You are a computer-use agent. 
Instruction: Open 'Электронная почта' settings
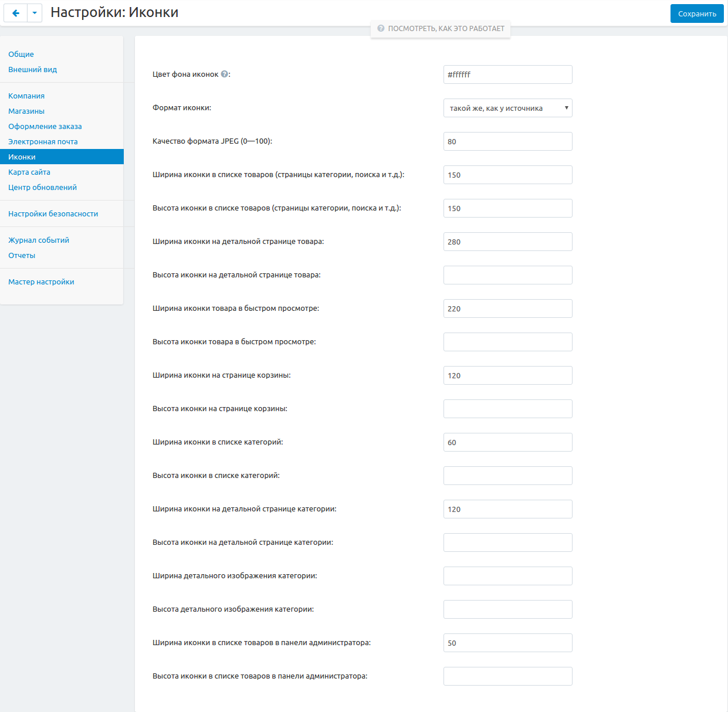coord(43,141)
